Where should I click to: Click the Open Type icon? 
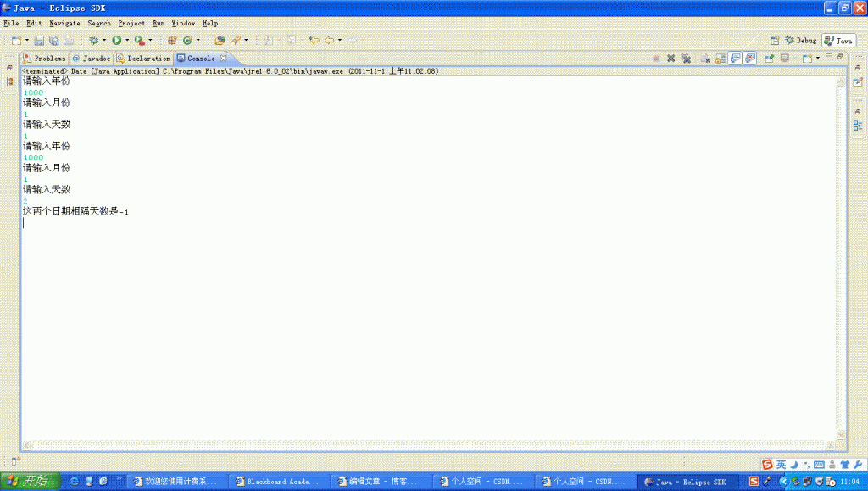[x=220, y=41]
